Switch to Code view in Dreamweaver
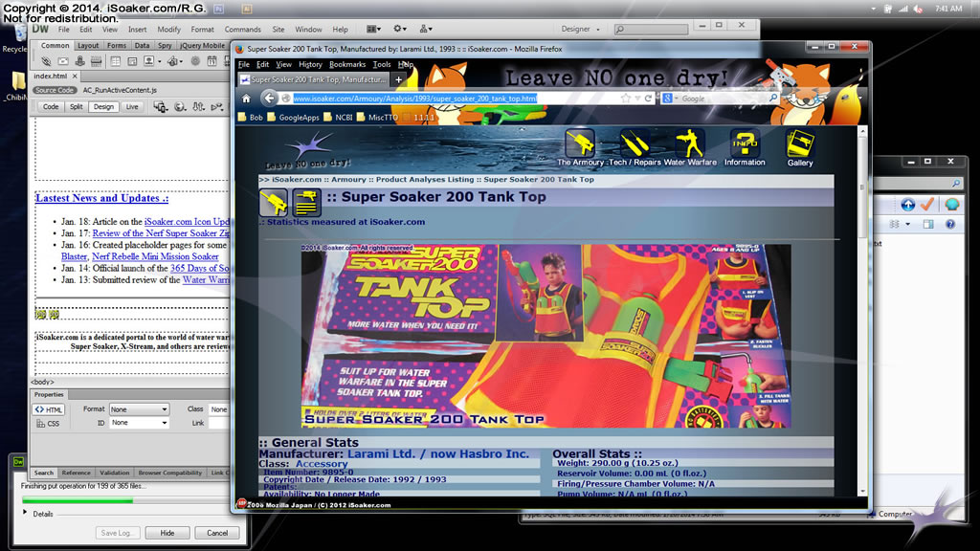Viewport: 980px width, 551px height. pyautogui.click(x=51, y=107)
